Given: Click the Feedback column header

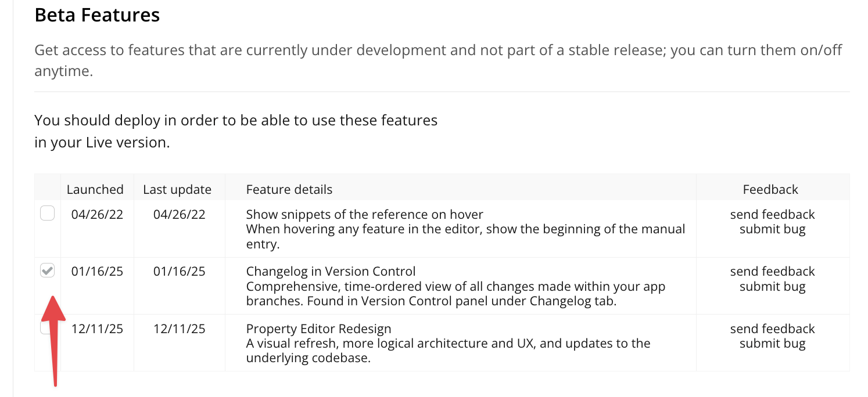Looking at the screenshot, I should (770, 189).
